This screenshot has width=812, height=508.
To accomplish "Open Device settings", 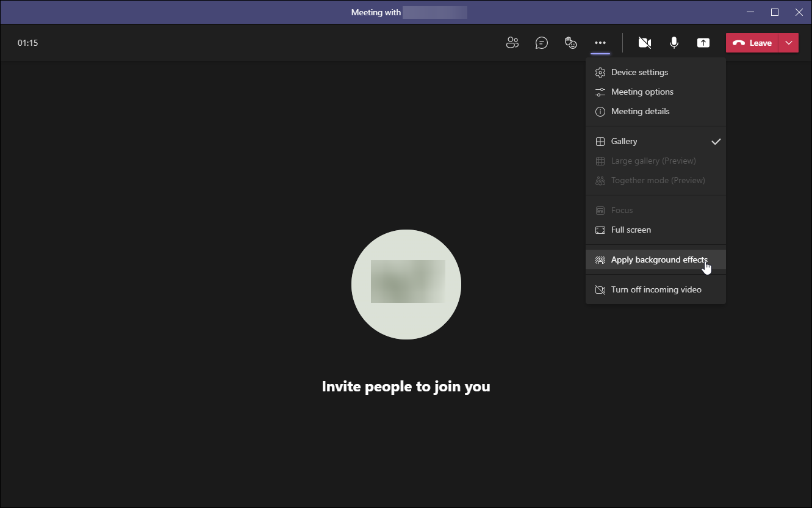I will [639, 72].
